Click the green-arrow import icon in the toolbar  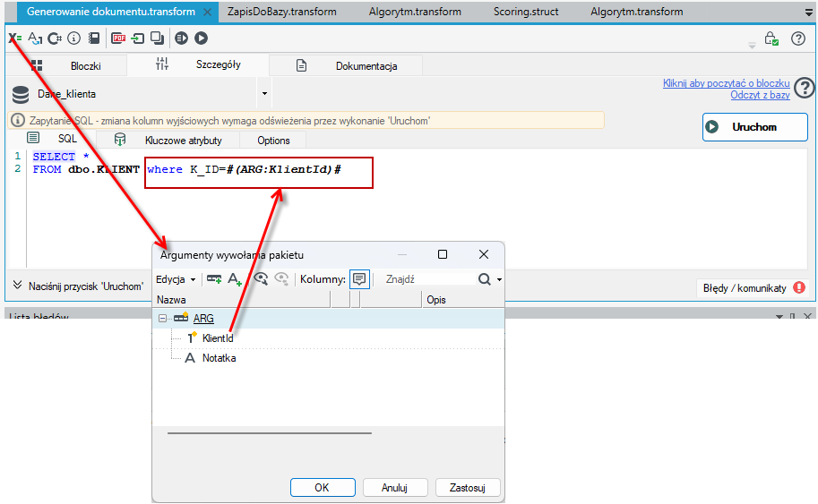coord(138,38)
